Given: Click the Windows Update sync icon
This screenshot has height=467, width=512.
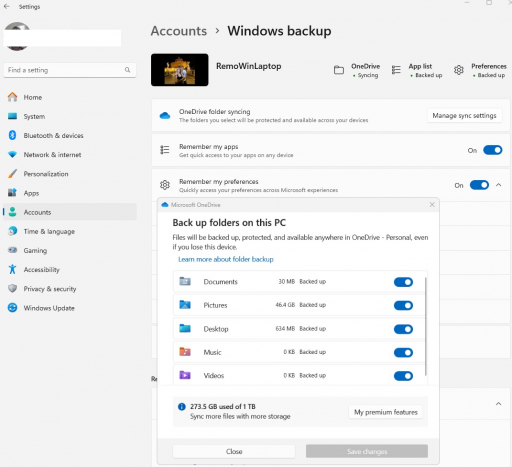Looking at the screenshot, I should pyautogui.click(x=12, y=308).
